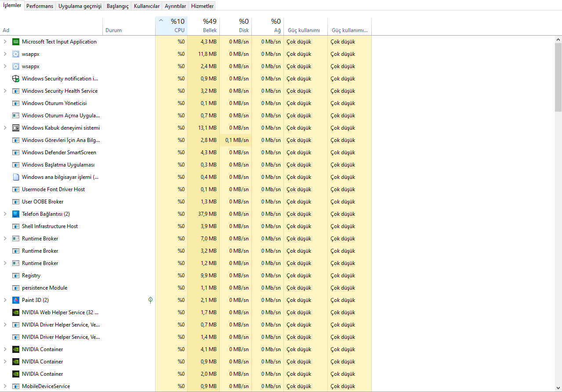Select the İşlemler tab

(12, 5)
